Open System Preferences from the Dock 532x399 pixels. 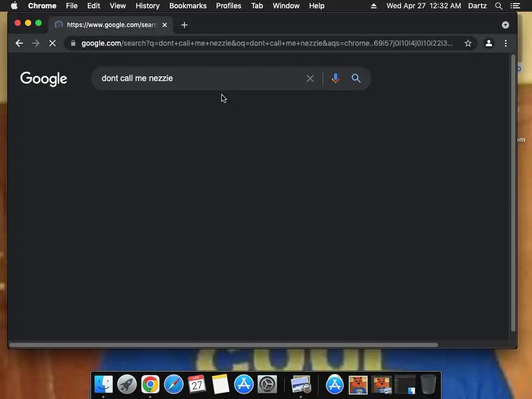[x=268, y=384]
